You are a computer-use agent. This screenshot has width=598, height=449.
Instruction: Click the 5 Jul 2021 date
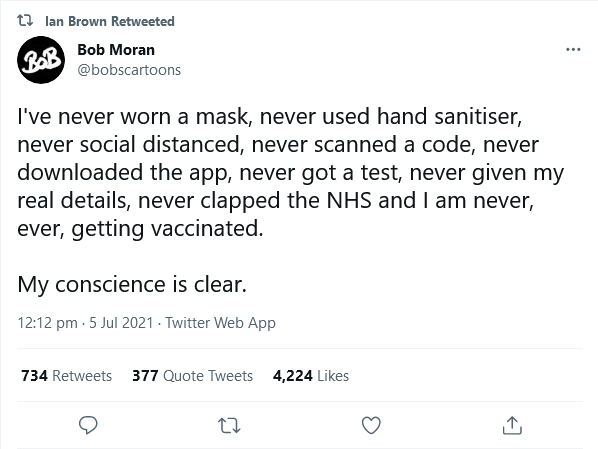121,323
